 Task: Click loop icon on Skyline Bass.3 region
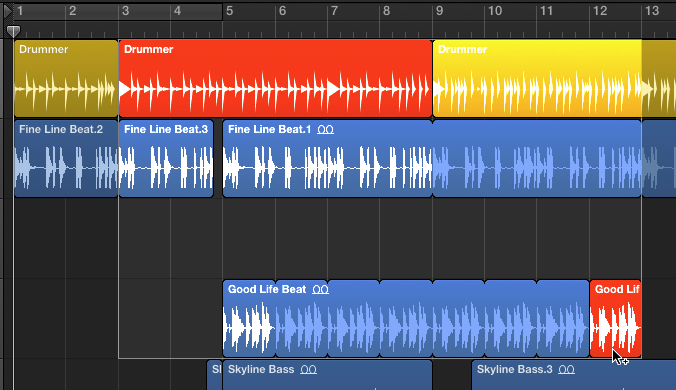566,370
